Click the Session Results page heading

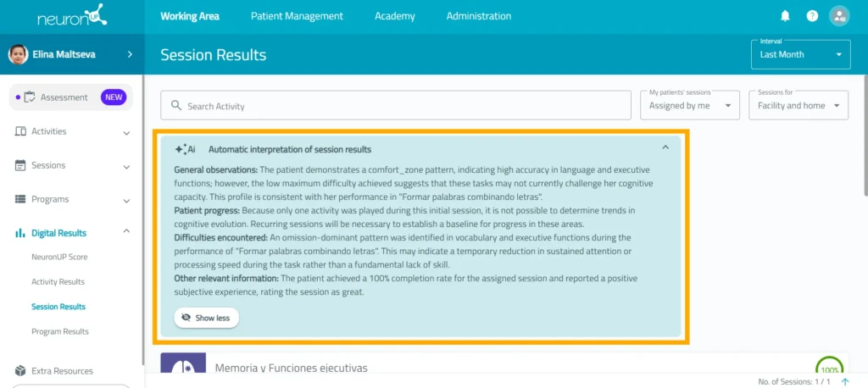tap(213, 55)
